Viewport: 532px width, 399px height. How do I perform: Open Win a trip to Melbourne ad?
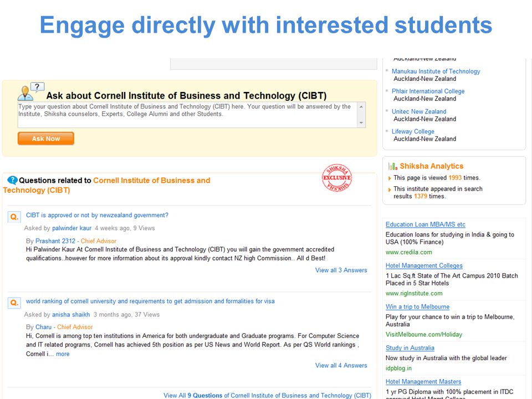point(417,306)
